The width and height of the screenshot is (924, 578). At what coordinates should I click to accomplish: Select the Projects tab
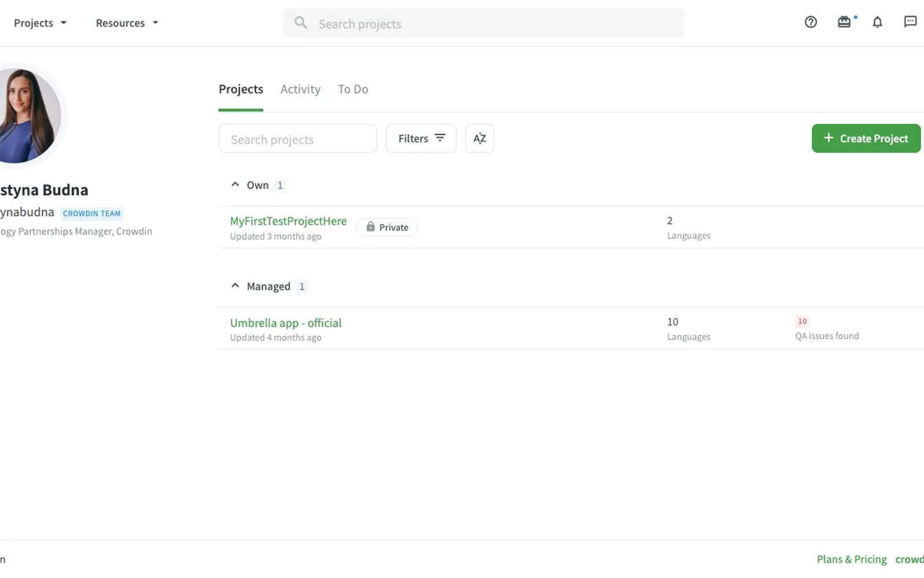tap(241, 90)
